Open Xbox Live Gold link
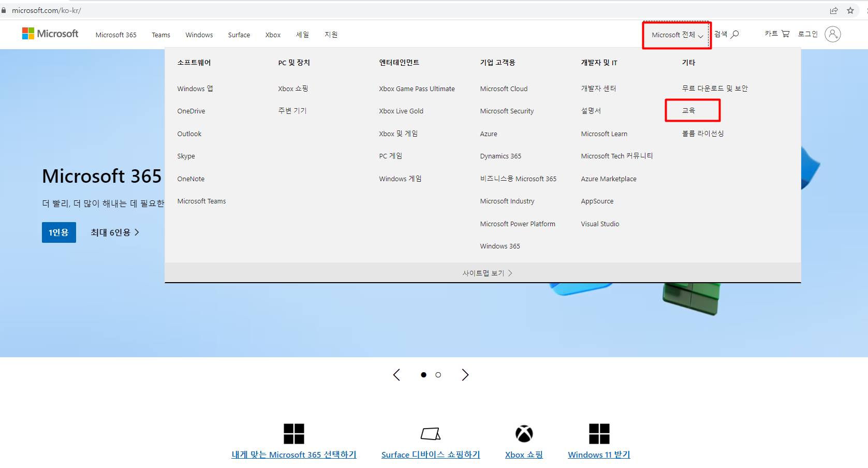Viewport: 868px width, 468px height. point(401,111)
